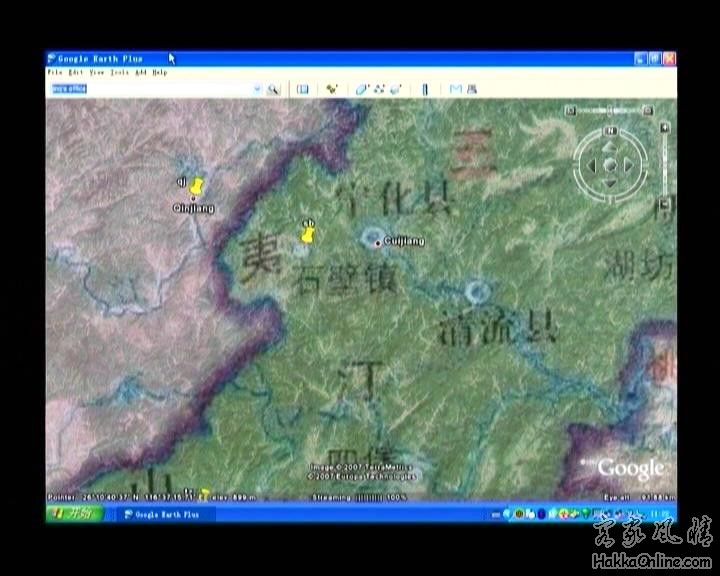Click the system tray clock
Screen dimensions: 720x576
click(x=660, y=514)
